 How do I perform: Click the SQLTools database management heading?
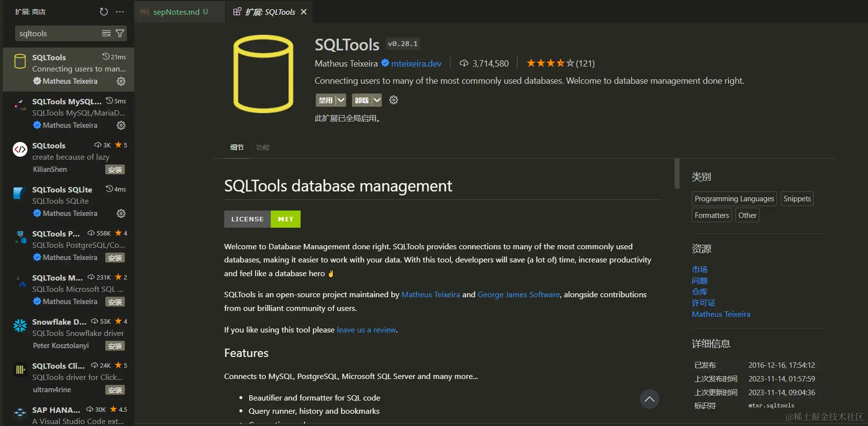338,186
